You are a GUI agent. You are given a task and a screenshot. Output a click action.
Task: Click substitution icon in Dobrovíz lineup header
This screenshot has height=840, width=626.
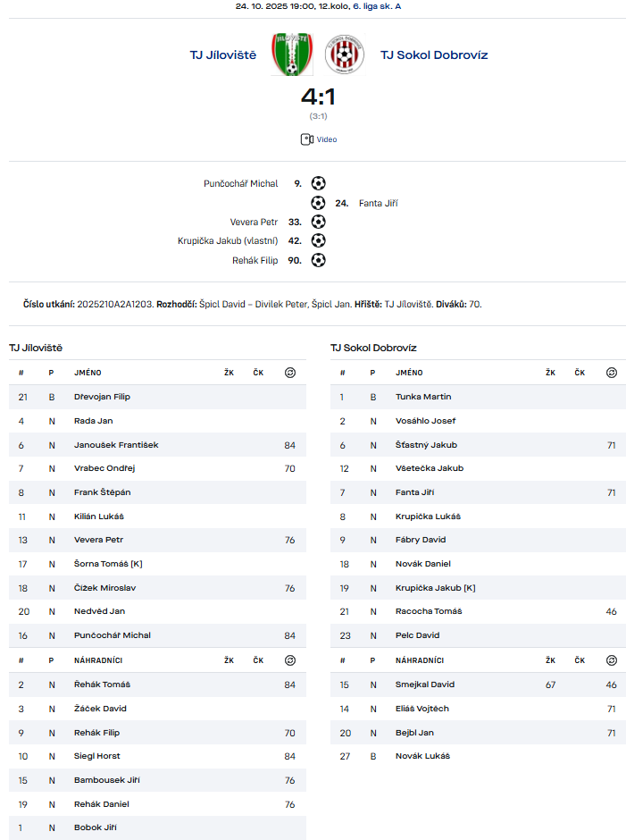click(611, 373)
